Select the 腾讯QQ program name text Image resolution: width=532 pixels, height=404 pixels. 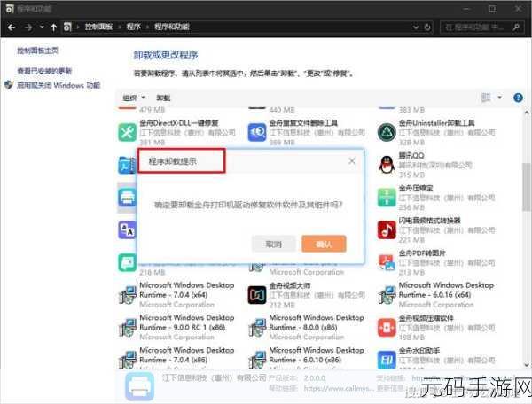(411, 156)
